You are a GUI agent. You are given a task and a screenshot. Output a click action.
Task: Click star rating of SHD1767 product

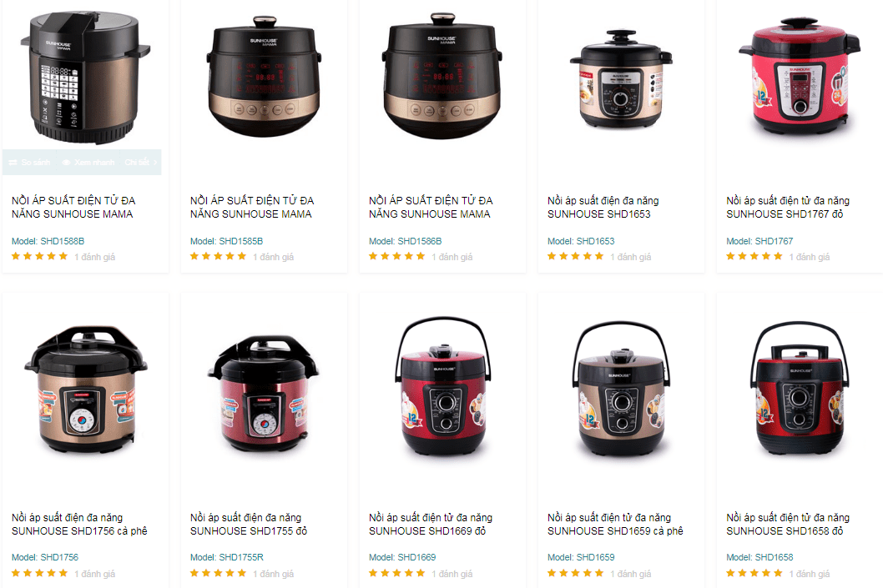(x=754, y=257)
